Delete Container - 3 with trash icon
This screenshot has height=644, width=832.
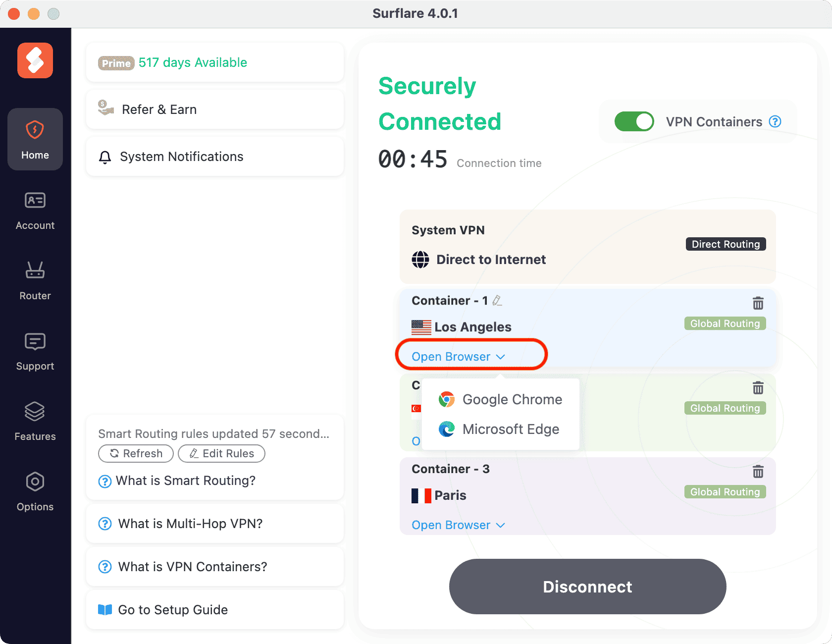[758, 471]
